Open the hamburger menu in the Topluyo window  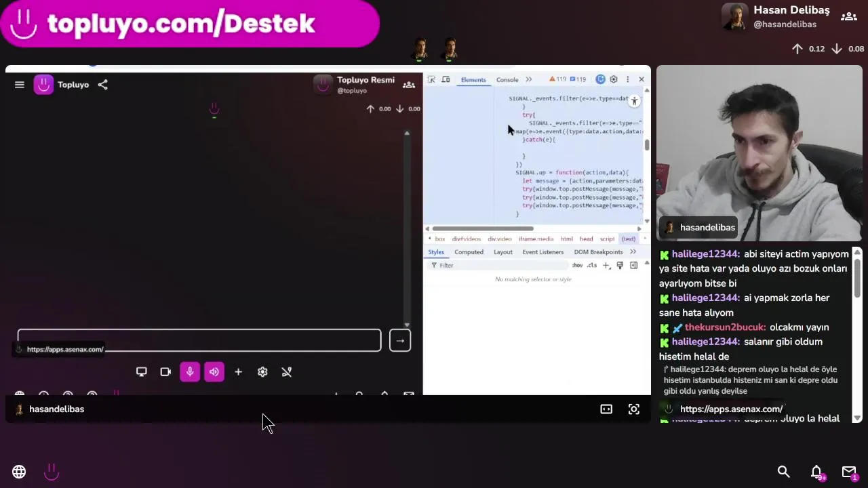coord(19,85)
